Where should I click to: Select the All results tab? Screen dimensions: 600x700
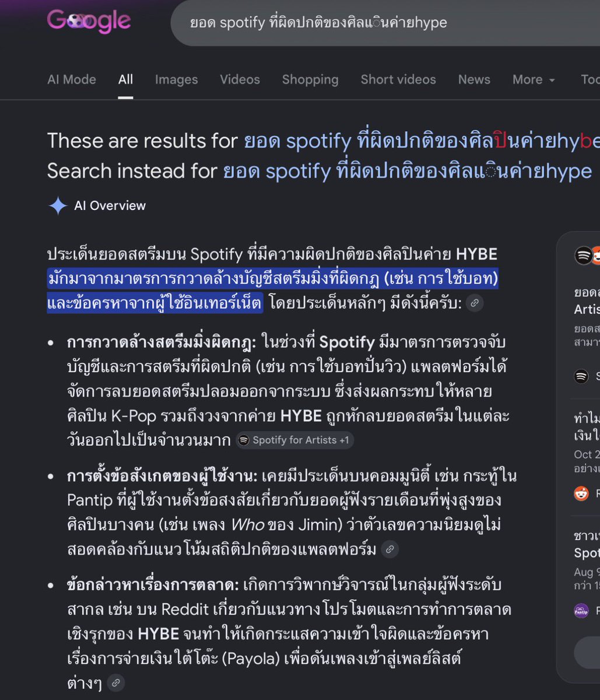coord(125,79)
